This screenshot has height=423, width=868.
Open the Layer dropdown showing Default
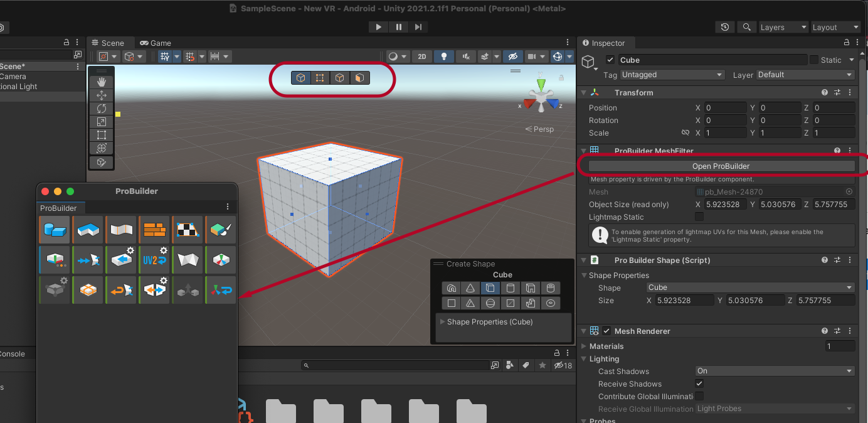point(805,75)
